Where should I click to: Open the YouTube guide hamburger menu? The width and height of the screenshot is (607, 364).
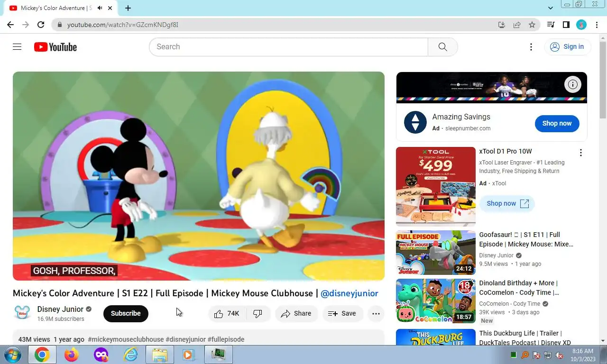[17, 46]
